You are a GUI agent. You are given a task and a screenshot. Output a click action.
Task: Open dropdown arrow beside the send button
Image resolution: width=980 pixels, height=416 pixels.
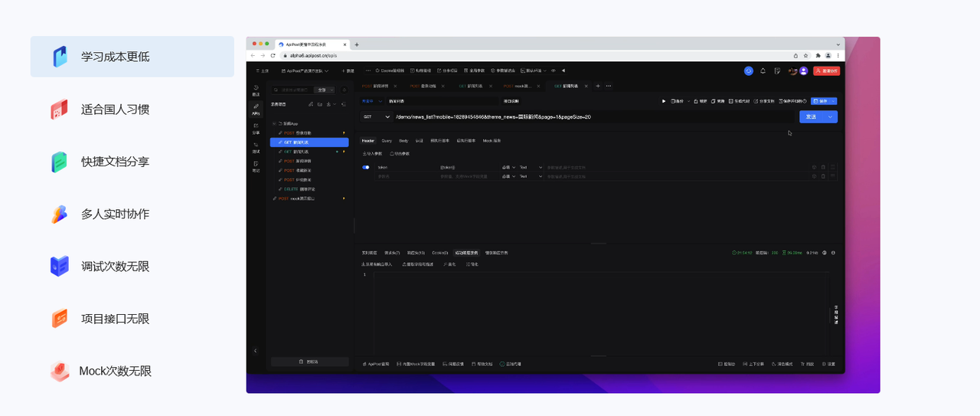coord(830,116)
